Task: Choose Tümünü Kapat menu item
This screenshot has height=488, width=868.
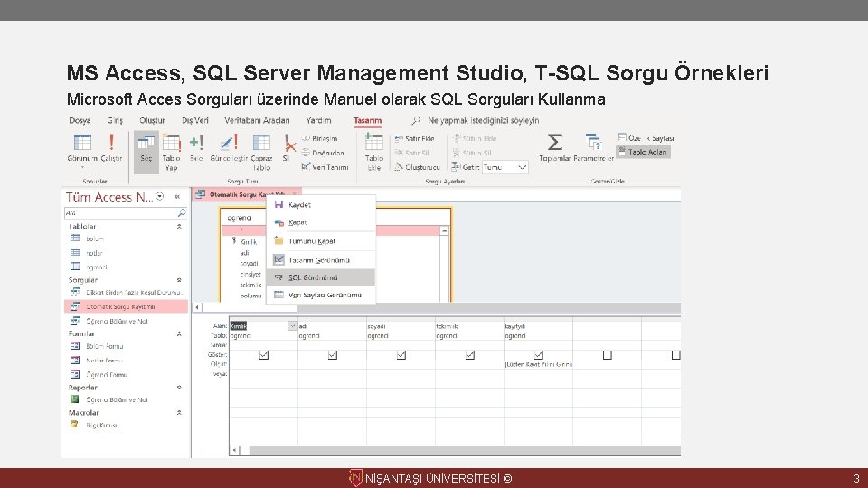Action: click(320, 241)
